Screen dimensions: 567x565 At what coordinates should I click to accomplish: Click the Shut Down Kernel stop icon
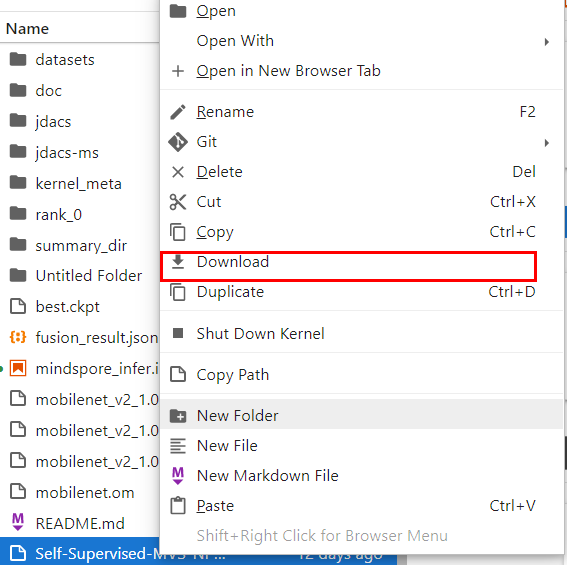click(x=178, y=333)
